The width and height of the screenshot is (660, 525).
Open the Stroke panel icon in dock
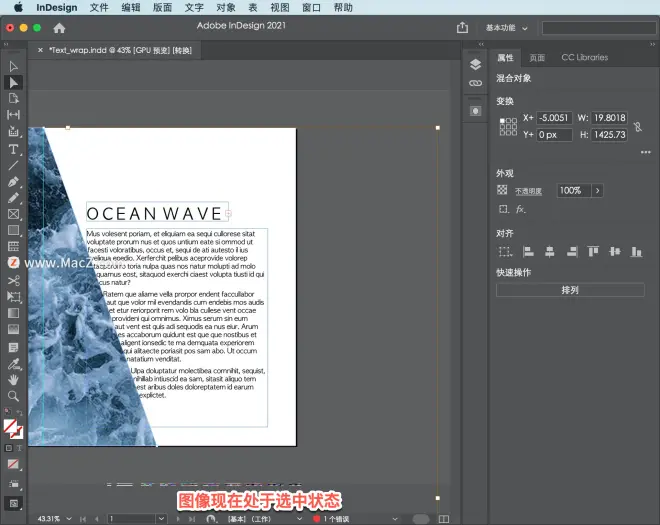click(476, 111)
